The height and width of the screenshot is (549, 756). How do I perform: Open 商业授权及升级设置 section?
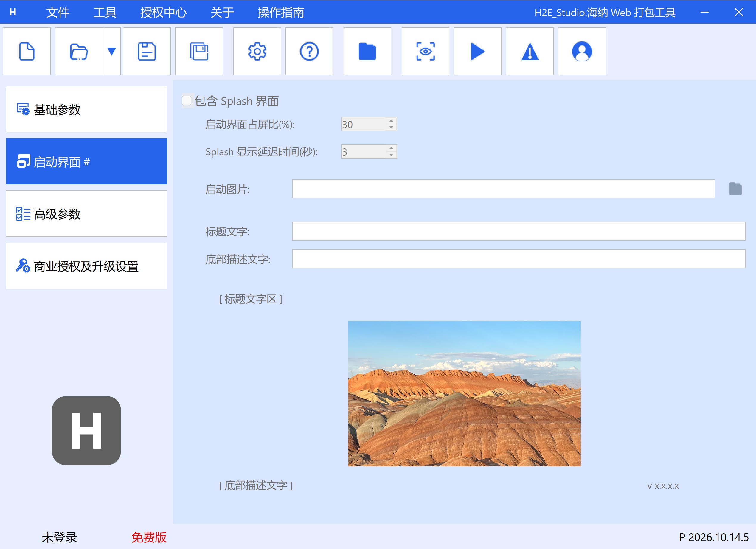point(86,266)
